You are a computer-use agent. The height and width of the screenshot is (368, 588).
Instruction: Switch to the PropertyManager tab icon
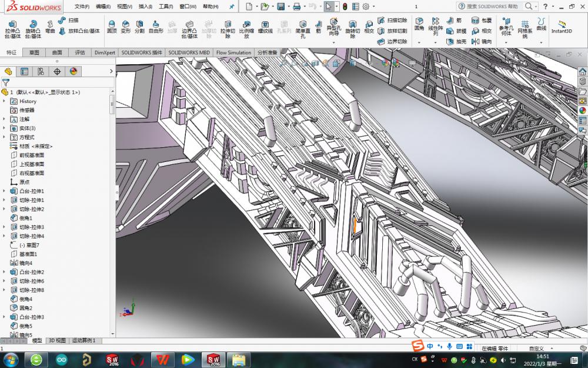24,71
